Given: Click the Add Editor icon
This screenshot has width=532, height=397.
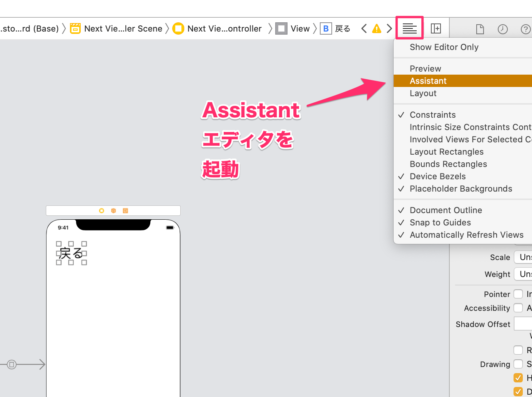Looking at the screenshot, I should click(436, 28).
